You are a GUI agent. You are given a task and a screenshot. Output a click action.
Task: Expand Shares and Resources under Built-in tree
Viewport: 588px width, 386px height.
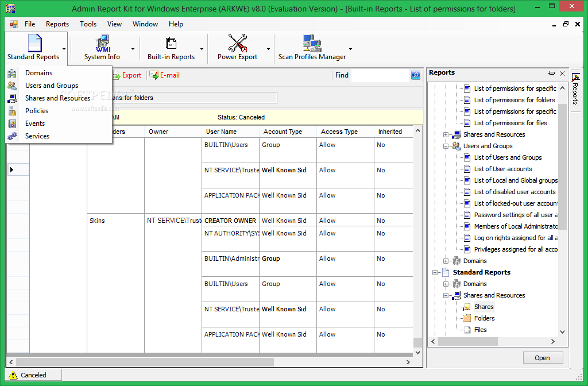(446, 134)
